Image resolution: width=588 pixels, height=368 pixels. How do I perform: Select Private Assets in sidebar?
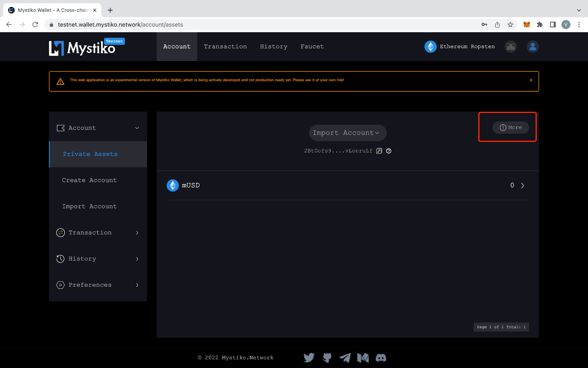point(98,154)
